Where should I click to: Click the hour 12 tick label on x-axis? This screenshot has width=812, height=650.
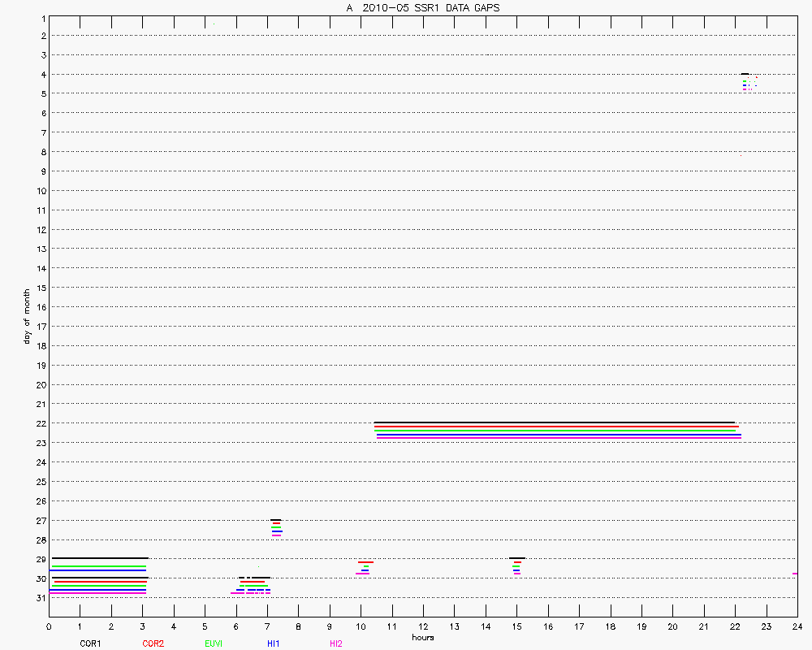tap(423, 626)
